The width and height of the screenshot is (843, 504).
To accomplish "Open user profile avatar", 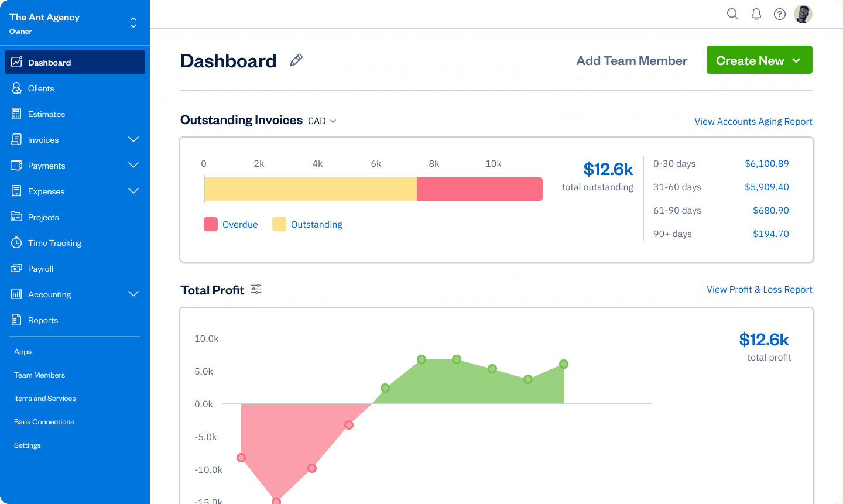I will (x=803, y=14).
